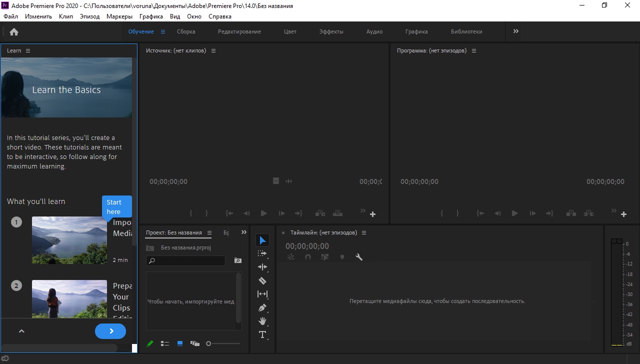
Task: Adjust the project thumbnail zoom slider
Action: tap(209, 343)
